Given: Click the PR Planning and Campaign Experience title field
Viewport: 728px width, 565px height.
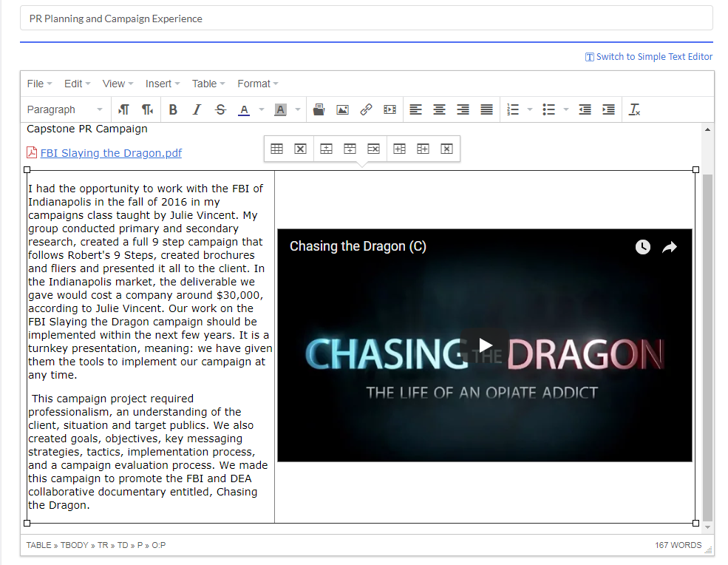Looking at the screenshot, I should click(367, 18).
